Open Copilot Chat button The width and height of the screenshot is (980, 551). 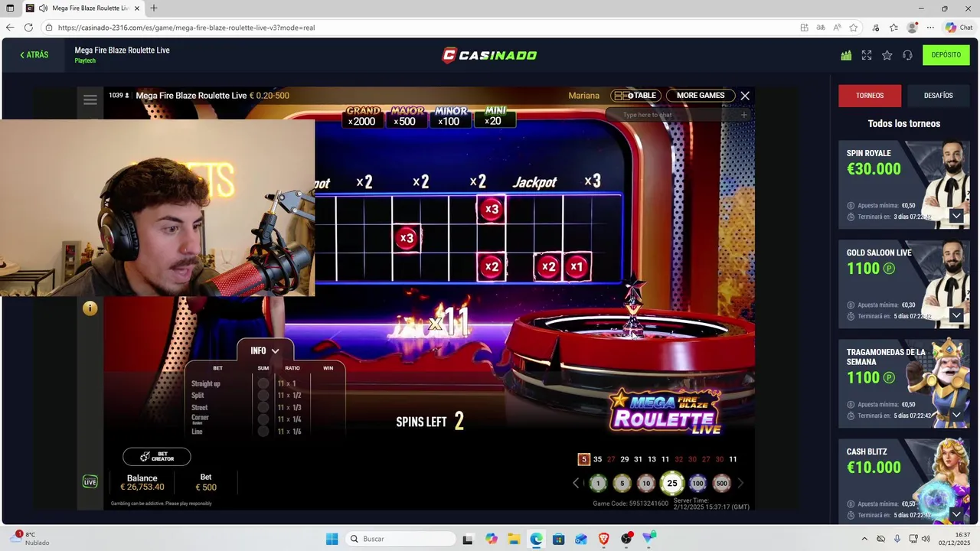click(959, 28)
